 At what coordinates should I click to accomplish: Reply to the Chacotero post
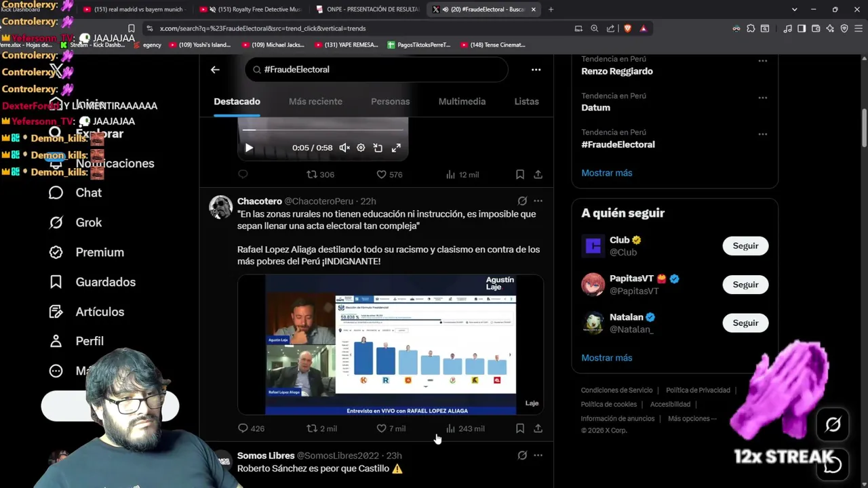251,428
